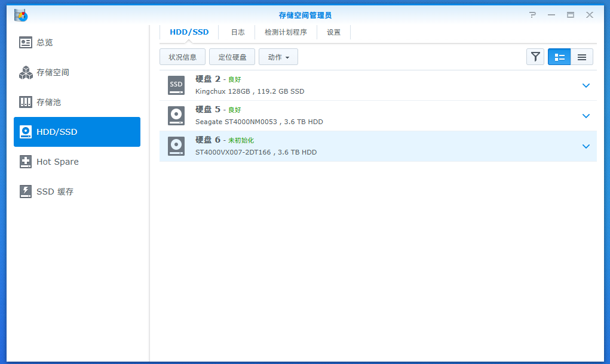Open the 设置 settings tab
The image size is (610, 364).
(x=333, y=32)
